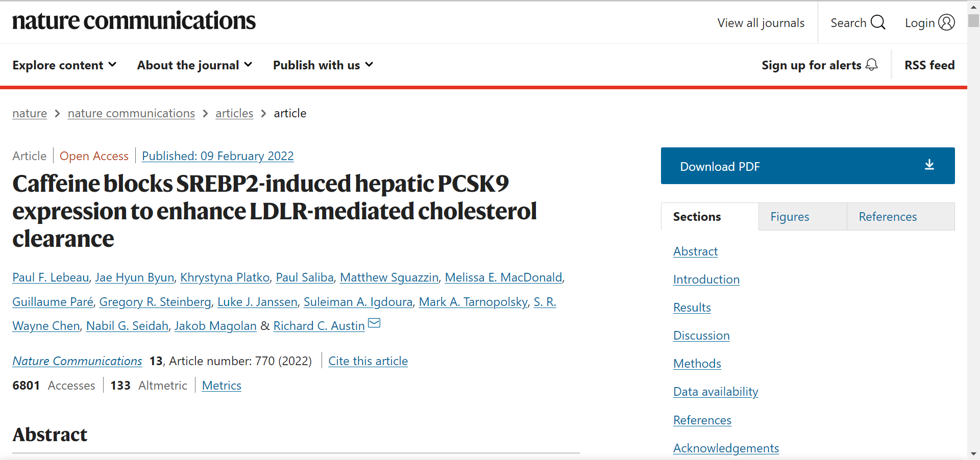980x460 pixels.
Task: Switch to the Figures tab
Action: [802, 217]
